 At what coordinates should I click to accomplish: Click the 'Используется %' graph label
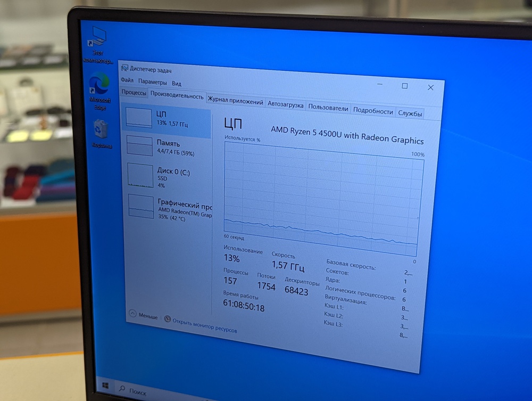242,138
